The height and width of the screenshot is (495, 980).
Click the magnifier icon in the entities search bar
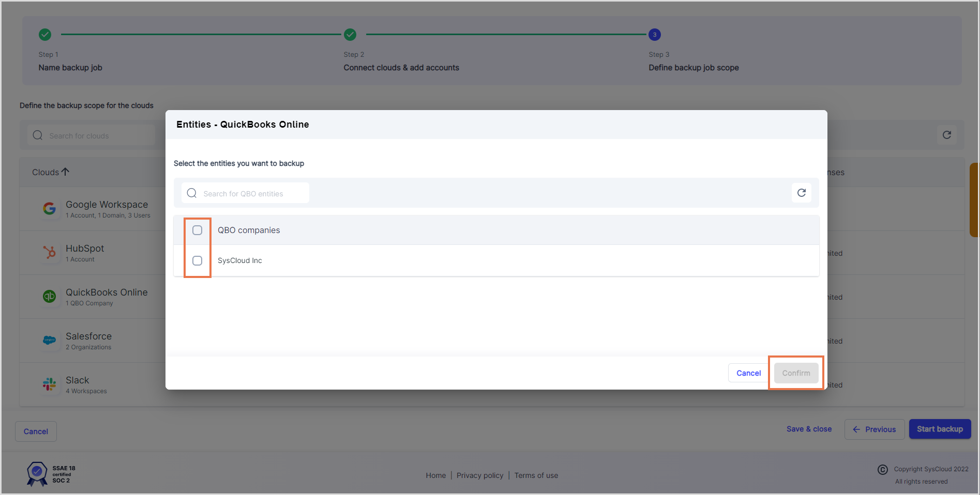[x=191, y=193]
